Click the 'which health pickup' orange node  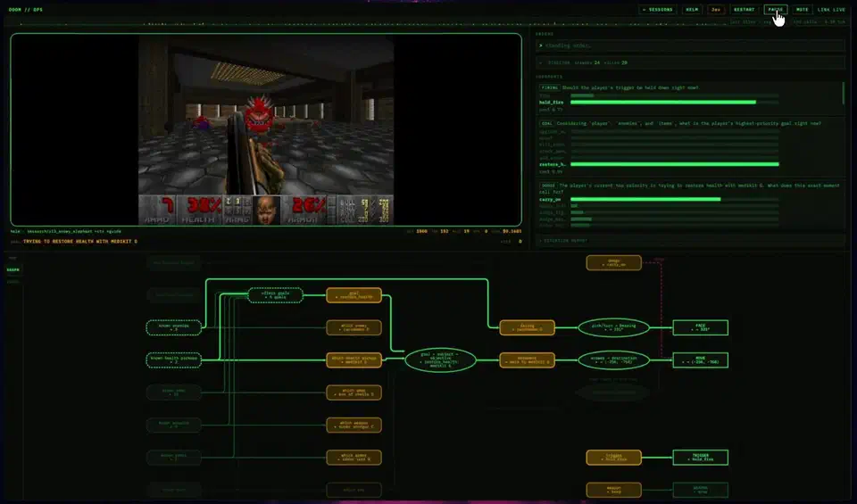tap(354, 359)
